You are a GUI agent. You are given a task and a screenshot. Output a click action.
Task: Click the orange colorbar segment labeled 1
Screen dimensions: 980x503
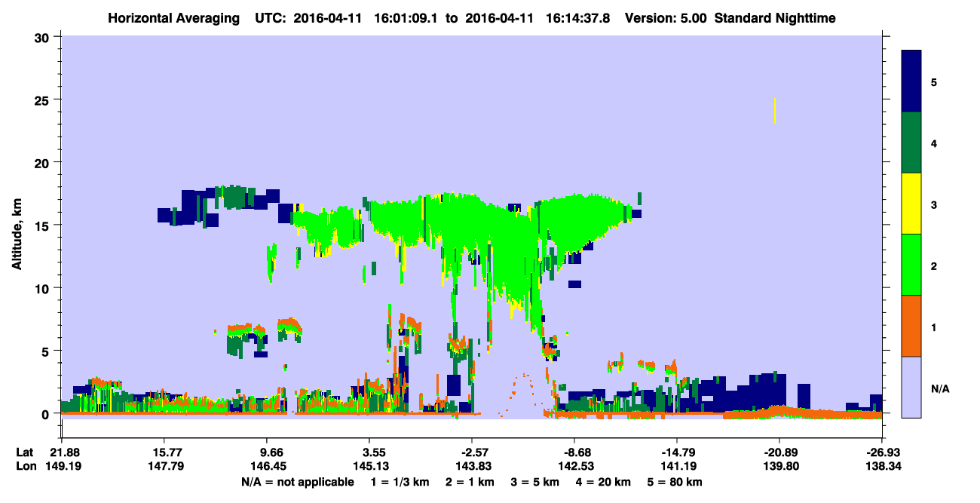pos(911,326)
